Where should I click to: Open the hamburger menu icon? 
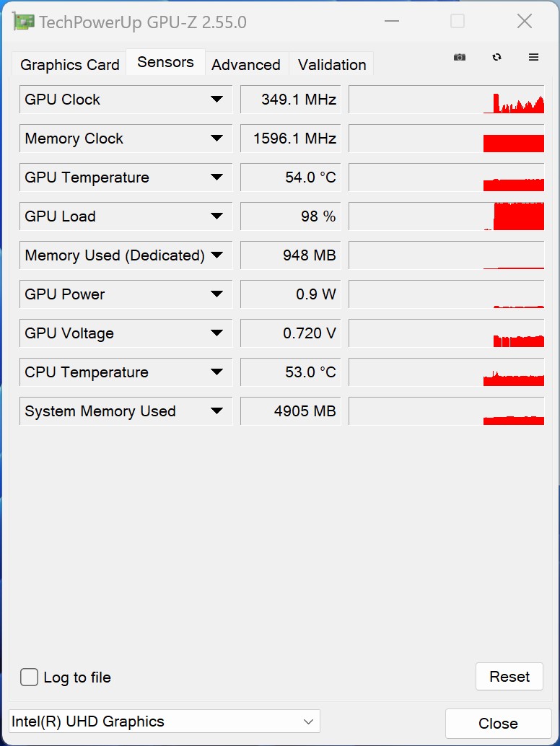coord(534,58)
